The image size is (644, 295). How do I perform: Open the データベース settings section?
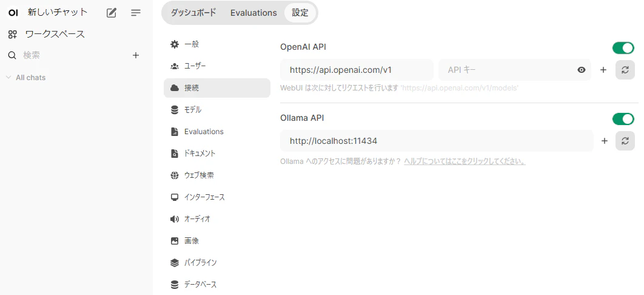217,284
